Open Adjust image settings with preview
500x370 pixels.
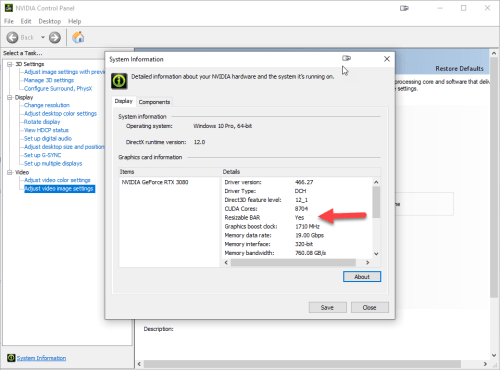point(64,72)
